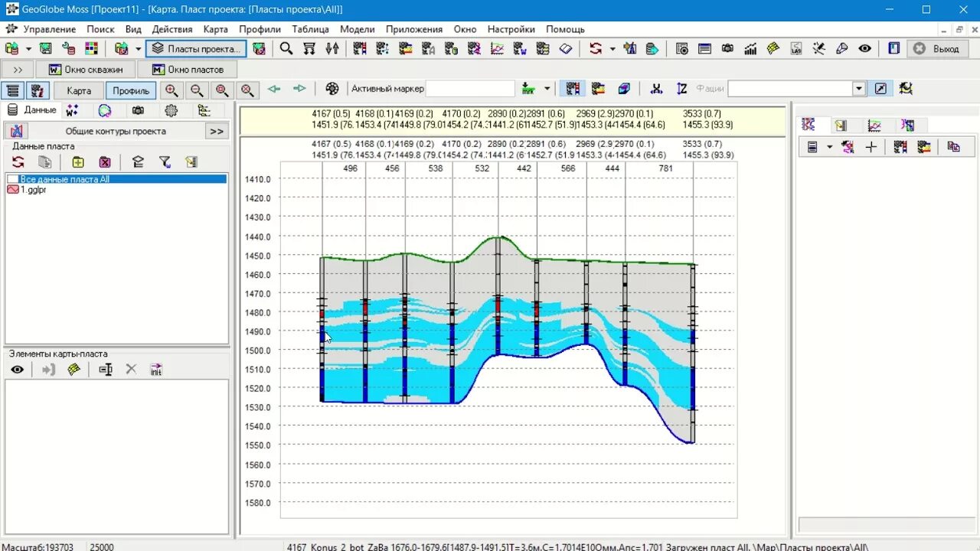Viewport: 980px width, 551px height.
Task: Open the magnifier search tool in the main toolbar
Action: coord(286,48)
